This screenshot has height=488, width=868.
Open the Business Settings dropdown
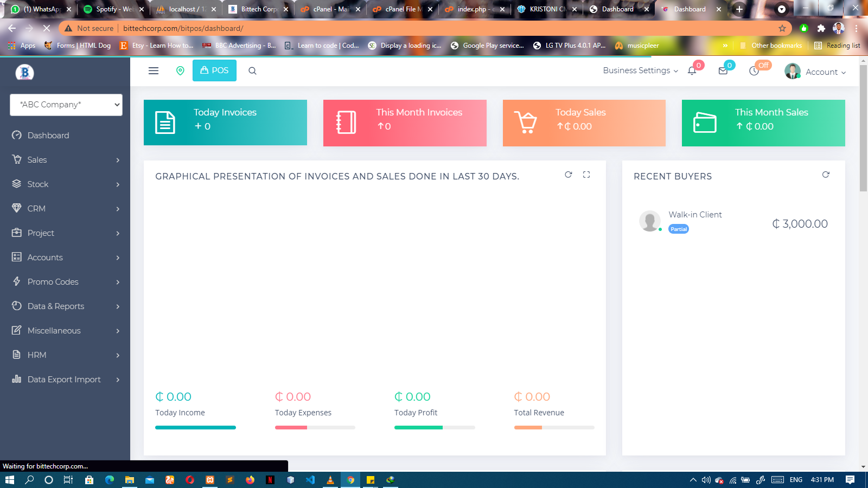point(640,70)
